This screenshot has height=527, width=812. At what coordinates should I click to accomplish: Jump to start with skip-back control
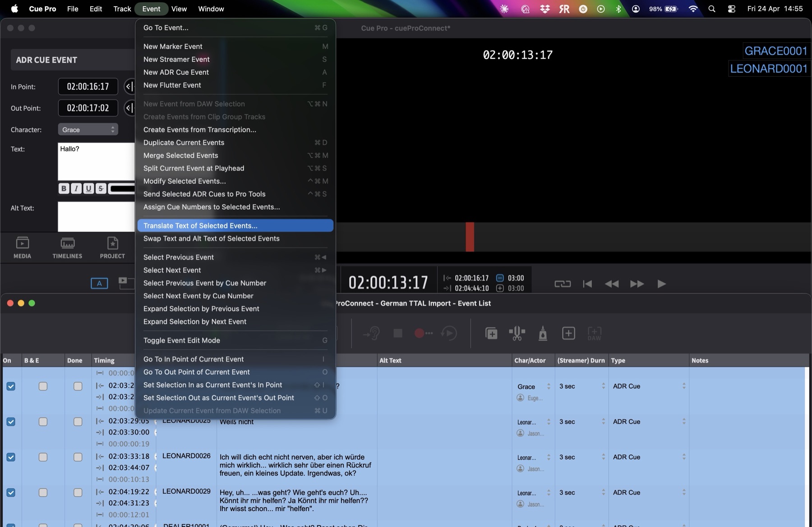pos(587,284)
